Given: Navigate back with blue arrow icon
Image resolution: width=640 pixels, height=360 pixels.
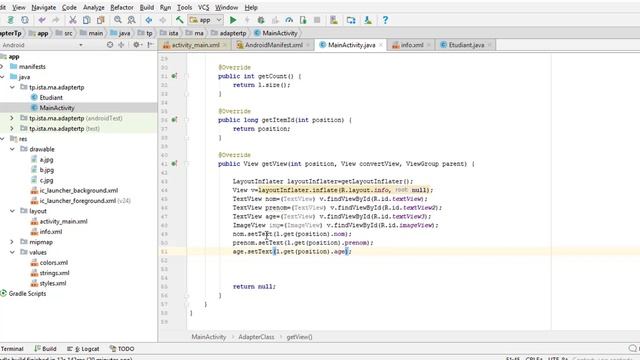Looking at the screenshot, I should click(x=149, y=20).
